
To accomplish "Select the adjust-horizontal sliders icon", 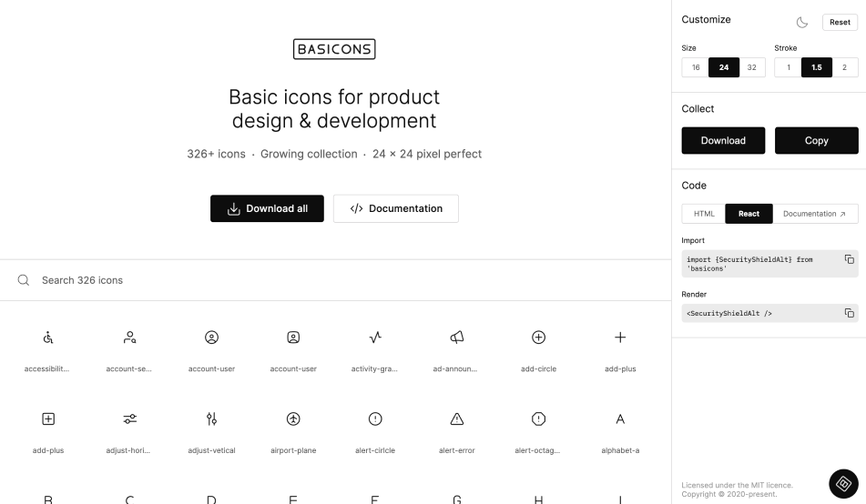I will click(130, 418).
